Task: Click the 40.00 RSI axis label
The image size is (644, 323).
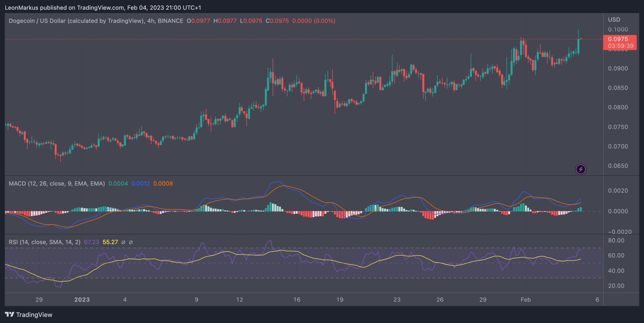Action: point(616,271)
